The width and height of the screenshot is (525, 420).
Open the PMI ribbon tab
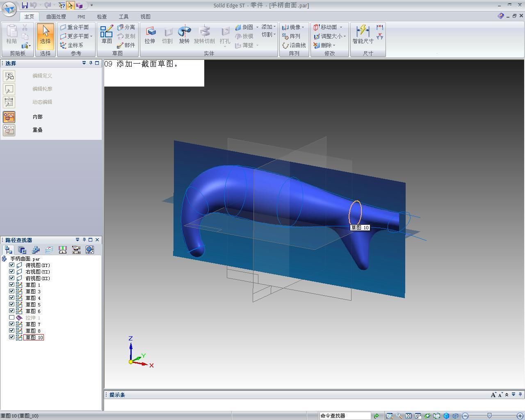tap(81, 17)
